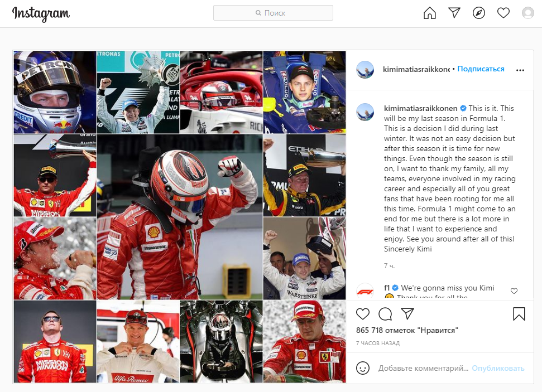Share post via paper plane icon under comments
This screenshot has width=542, height=392.
(407, 313)
